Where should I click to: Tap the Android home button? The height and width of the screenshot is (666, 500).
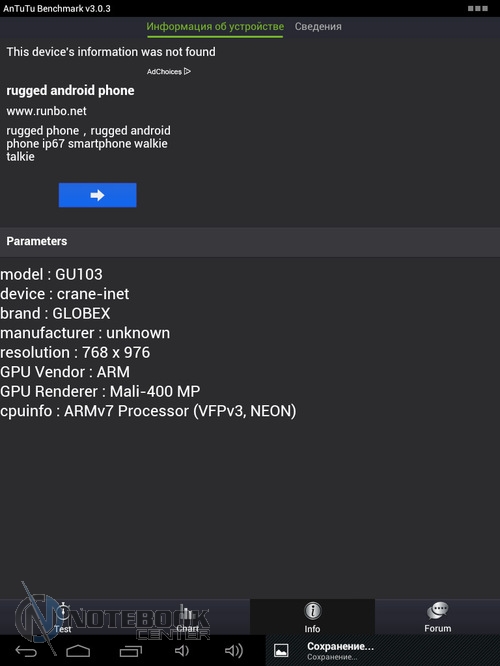coord(78,651)
